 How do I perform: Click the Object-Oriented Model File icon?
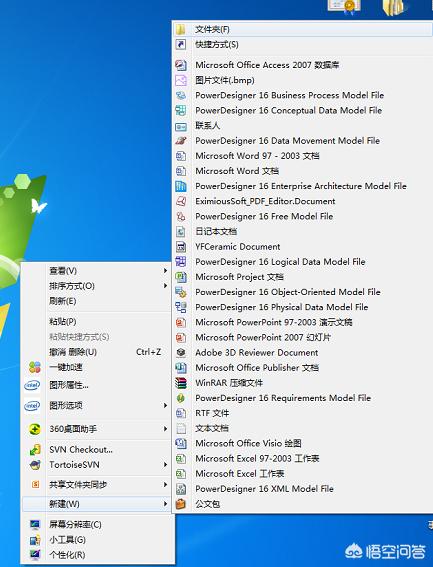coord(181,292)
